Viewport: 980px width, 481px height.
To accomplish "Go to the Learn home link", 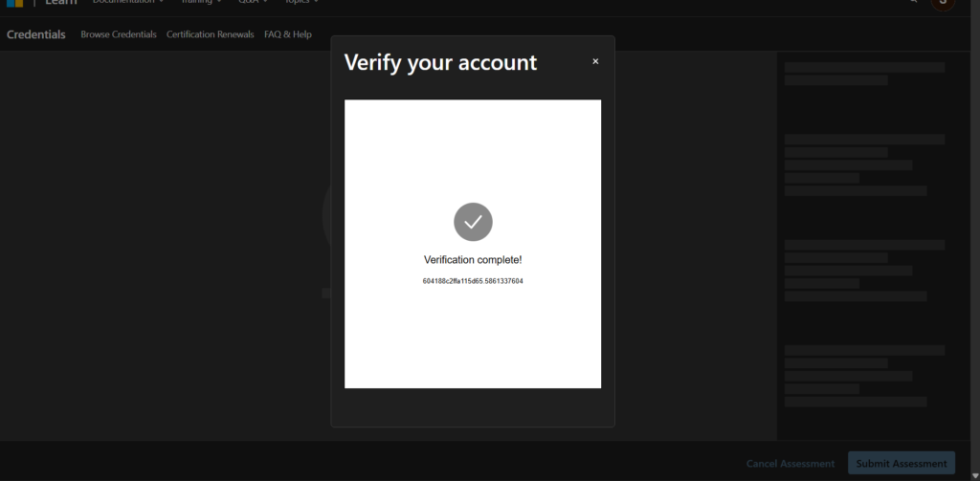I will 61,3.
